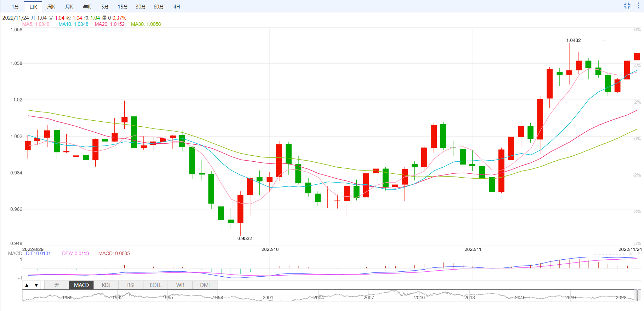The image size is (644, 311).
Task: Click the down triangle indicator arrow
Action: click(36, 285)
